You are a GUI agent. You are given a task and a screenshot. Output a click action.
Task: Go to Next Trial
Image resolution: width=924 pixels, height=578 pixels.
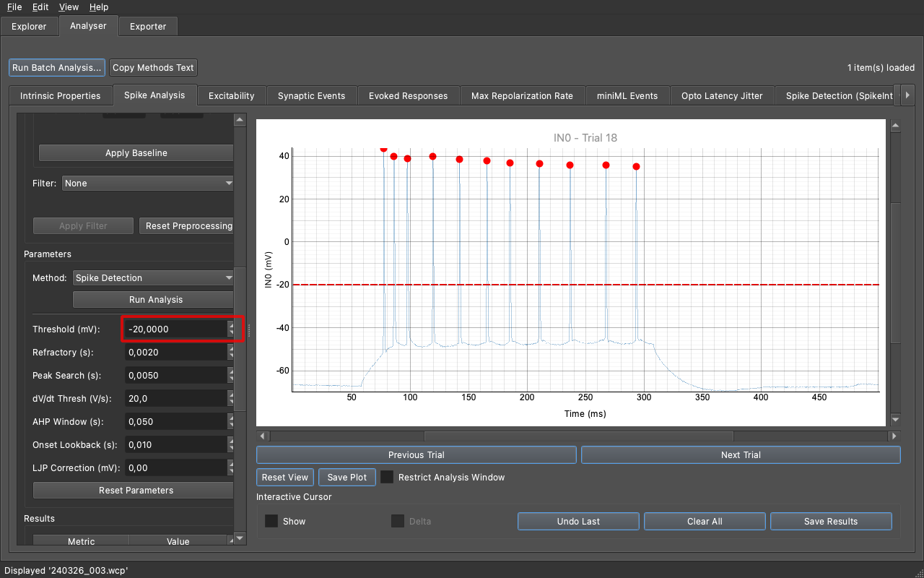pos(741,455)
